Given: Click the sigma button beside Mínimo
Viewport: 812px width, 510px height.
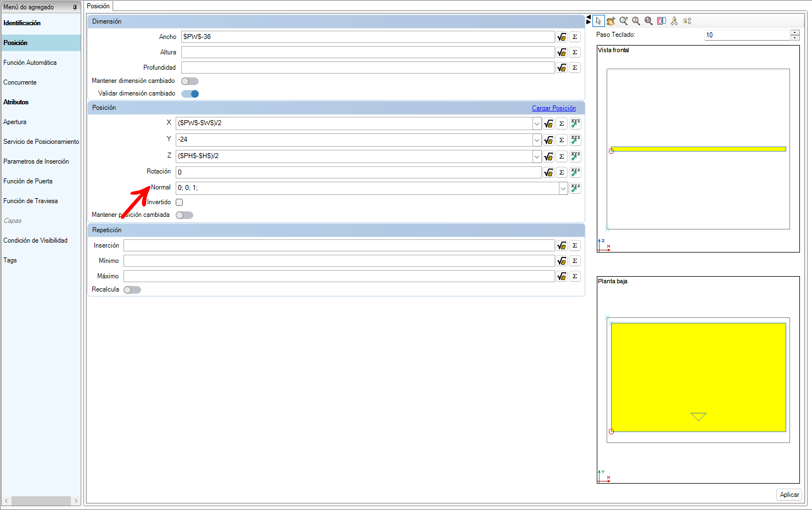Looking at the screenshot, I should tap(575, 261).
